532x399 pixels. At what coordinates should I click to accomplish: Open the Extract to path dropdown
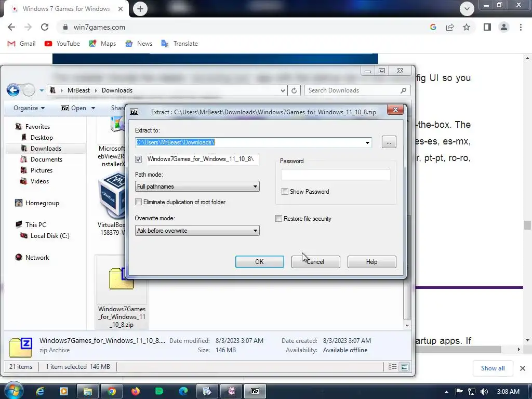pyautogui.click(x=367, y=142)
